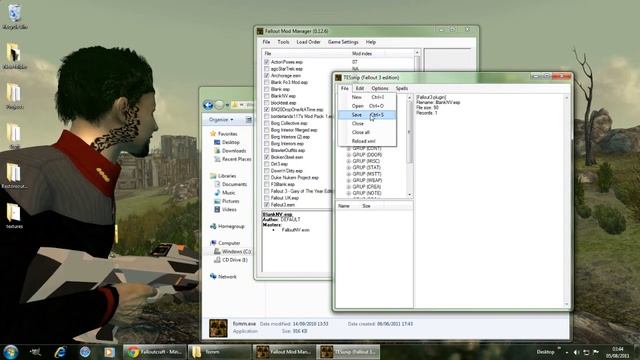The height and width of the screenshot is (360, 640).
Task: Toggle the Anchorage.esm checkbox
Action: (267, 76)
